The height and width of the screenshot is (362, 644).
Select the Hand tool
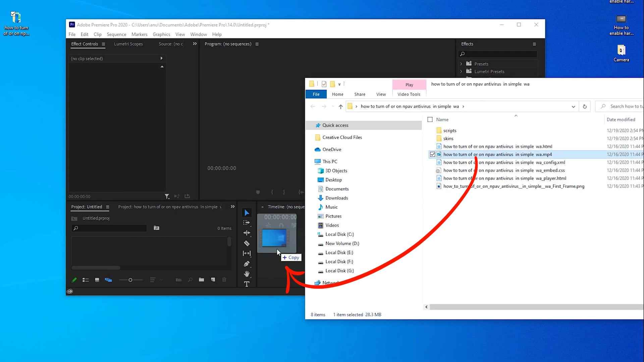click(247, 274)
